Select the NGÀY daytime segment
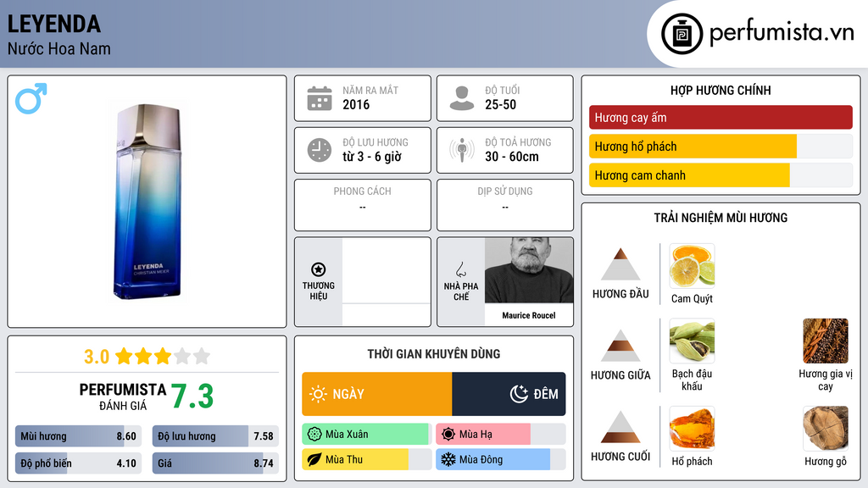The height and width of the screenshot is (488, 868). tap(377, 394)
